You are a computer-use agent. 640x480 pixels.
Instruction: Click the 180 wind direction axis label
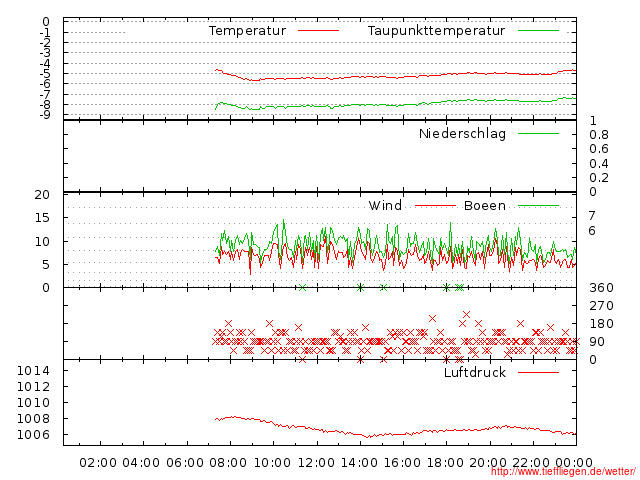coord(601,324)
